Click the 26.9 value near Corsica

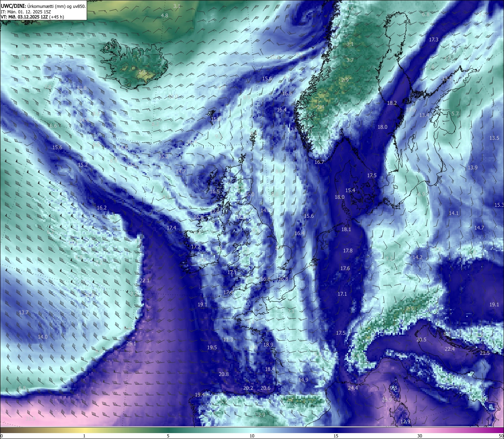387,400
